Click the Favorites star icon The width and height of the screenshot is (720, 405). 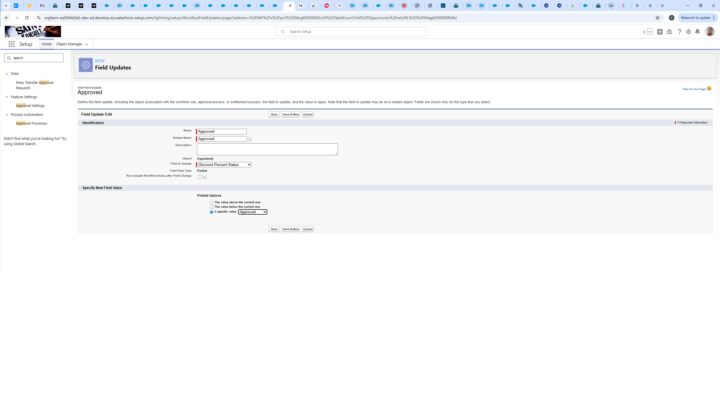click(645, 32)
